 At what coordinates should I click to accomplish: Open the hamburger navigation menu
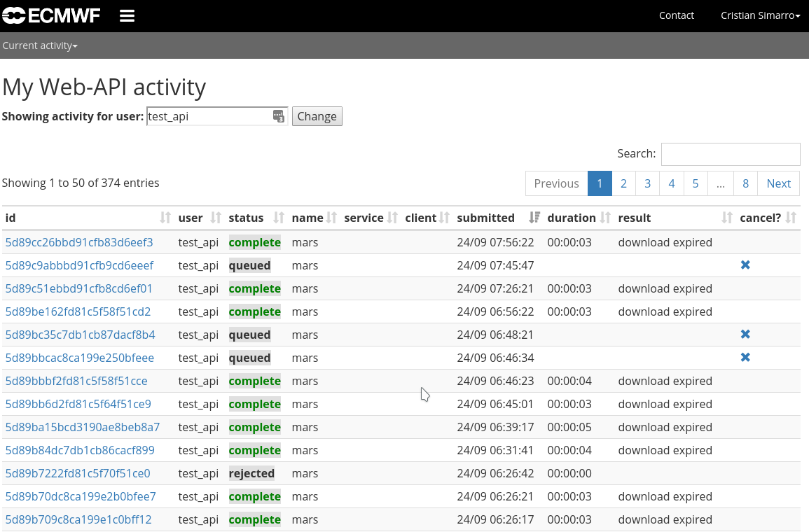(127, 16)
